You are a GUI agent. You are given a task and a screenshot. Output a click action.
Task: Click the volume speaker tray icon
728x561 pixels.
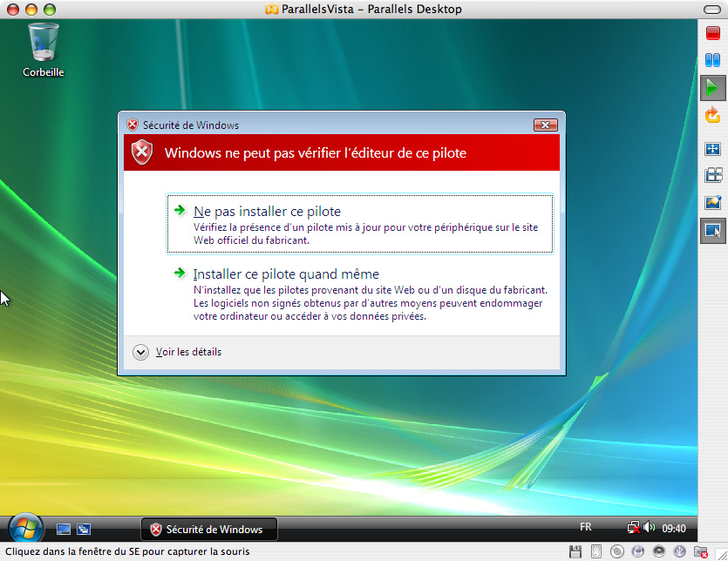(x=649, y=527)
